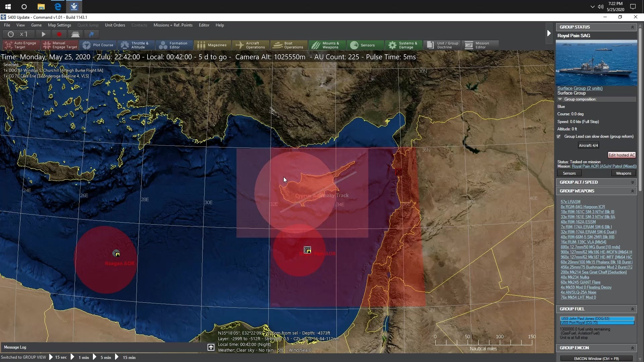Click the map layers icon in toolbar

click(x=75, y=34)
